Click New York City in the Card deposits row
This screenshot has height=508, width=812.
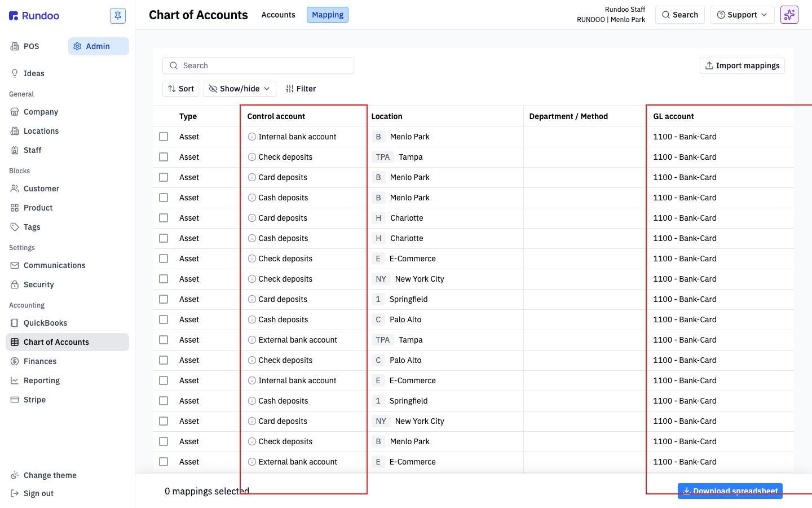coord(420,421)
